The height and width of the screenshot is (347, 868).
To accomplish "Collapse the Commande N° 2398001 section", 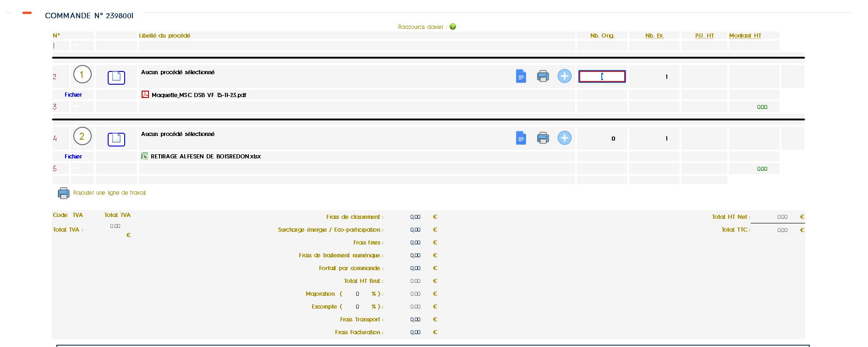I will pos(27,13).
